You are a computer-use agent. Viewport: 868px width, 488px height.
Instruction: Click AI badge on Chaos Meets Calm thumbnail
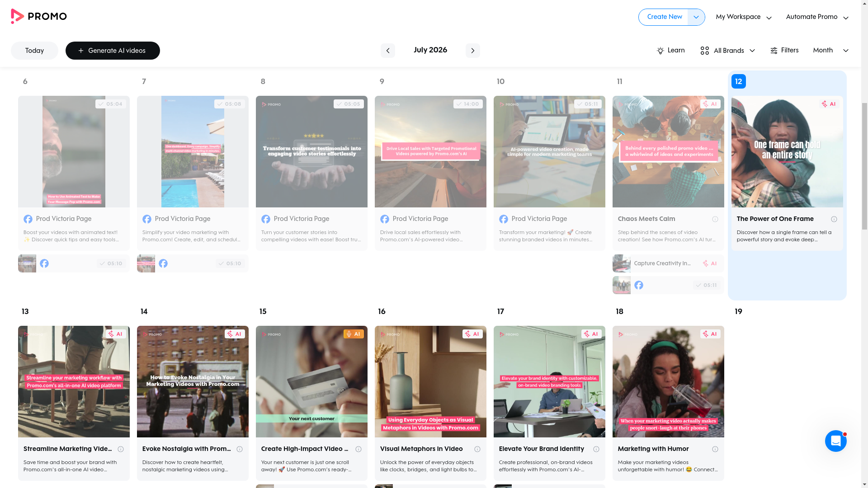click(x=710, y=104)
